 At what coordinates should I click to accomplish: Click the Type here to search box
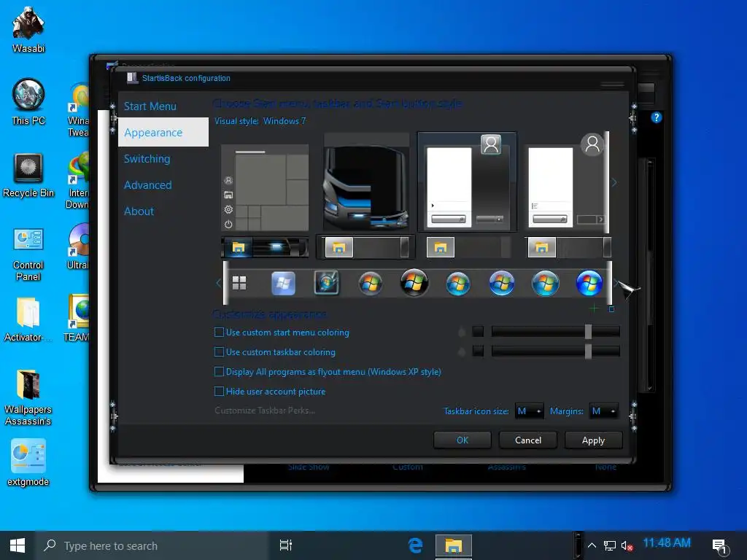[152, 545]
